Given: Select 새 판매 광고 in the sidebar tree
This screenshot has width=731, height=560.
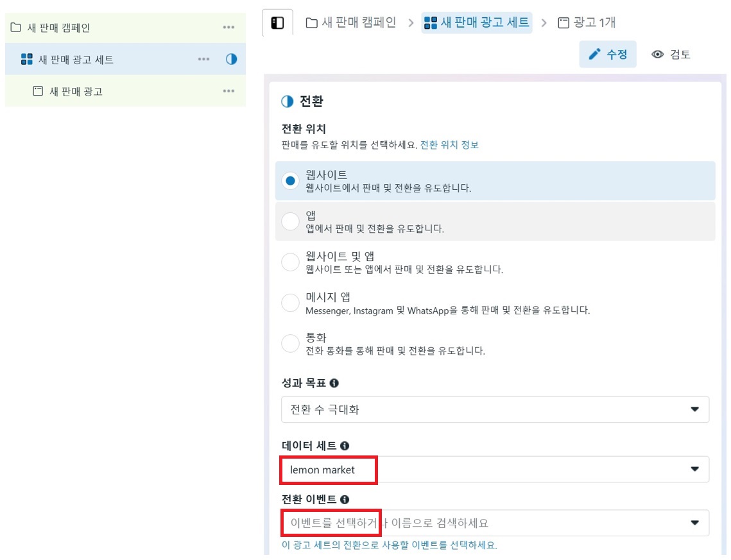Looking at the screenshot, I should coord(125,91).
